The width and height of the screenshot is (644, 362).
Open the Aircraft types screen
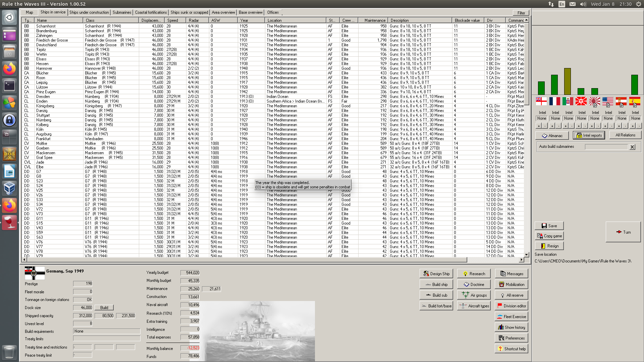click(474, 306)
